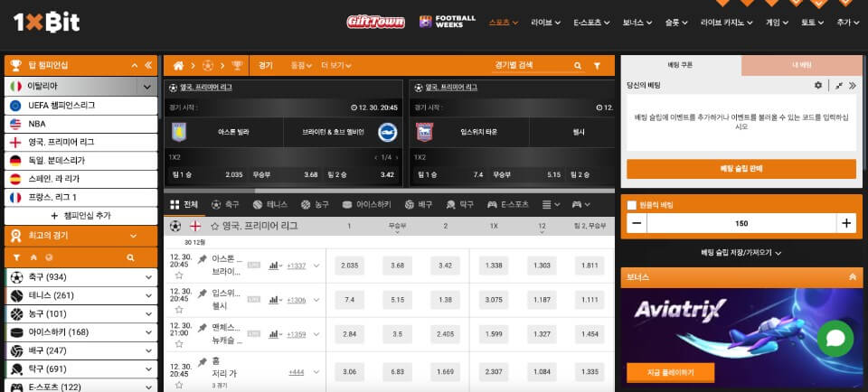Click the 경기별 검색 search field

pyautogui.click(x=532, y=65)
